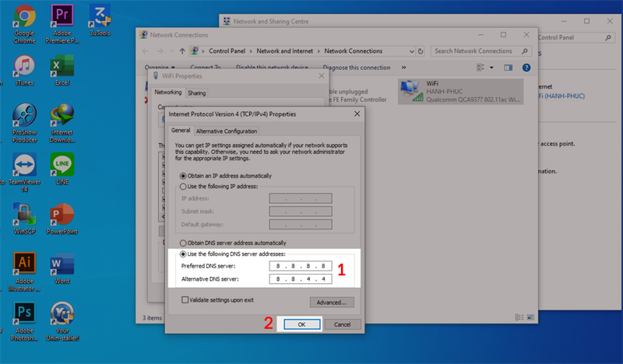The height and width of the screenshot is (364, 623).
Task: Close the IPv4 Properties dialog
Action: (357, 114)
